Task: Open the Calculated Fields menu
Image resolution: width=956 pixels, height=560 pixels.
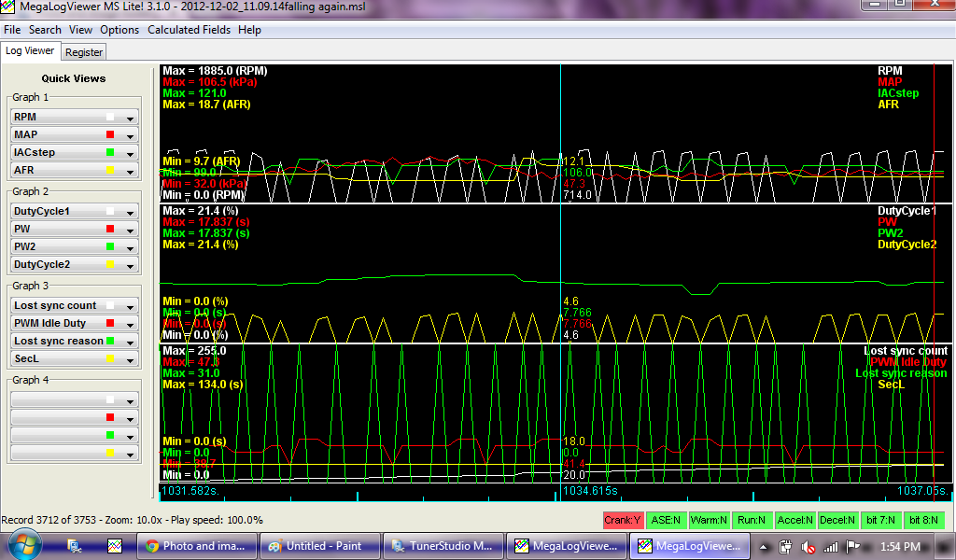Action: 187,30
